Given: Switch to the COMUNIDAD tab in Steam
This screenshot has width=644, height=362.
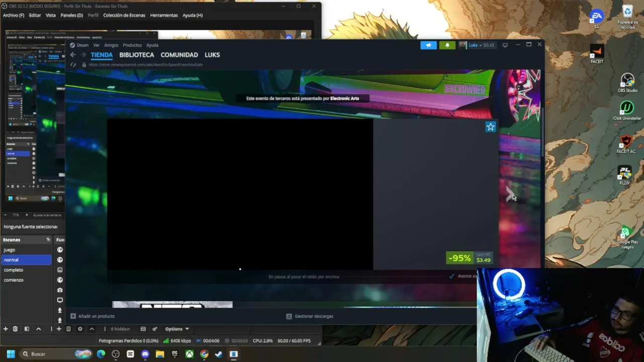Looking at the screenshot, I should point(179,55).
